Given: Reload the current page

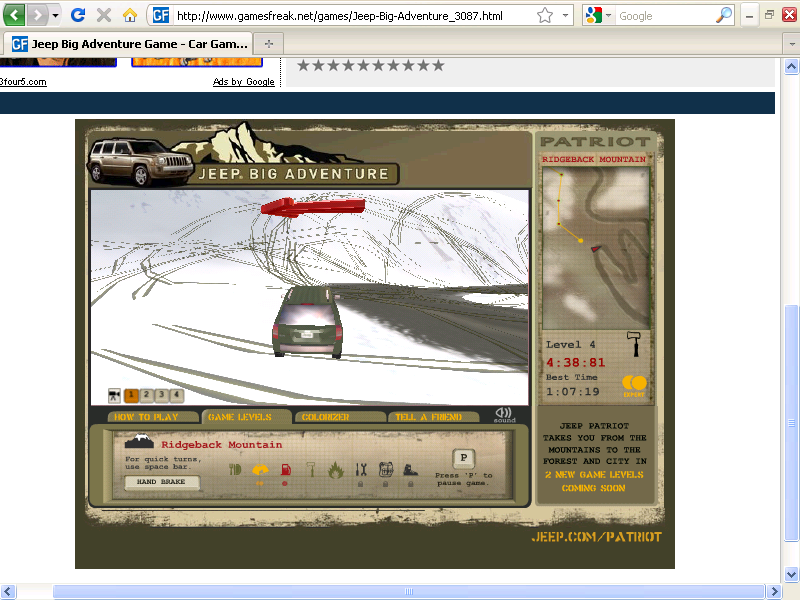Looking at the screenshot, I should tap(78, 15).
